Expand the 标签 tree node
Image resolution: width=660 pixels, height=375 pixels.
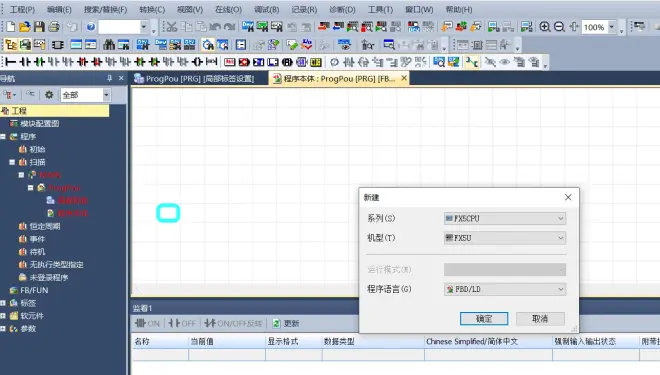[x=3, y=303]
